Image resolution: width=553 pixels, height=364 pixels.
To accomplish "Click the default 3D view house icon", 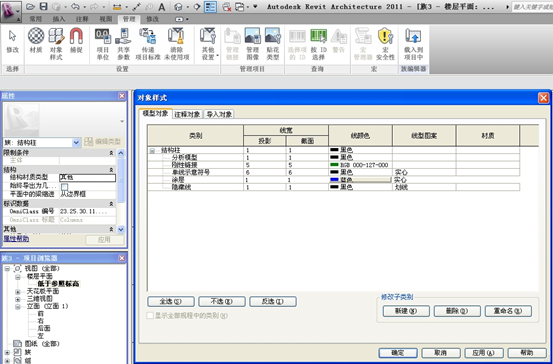I will [x=178, y=7].
